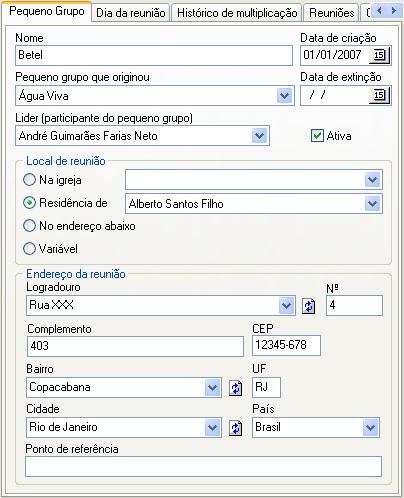This screenshot has height=498, width=404.
Task: Open Histórico de multiplicação tab
Action: click(x=237, y=13)
